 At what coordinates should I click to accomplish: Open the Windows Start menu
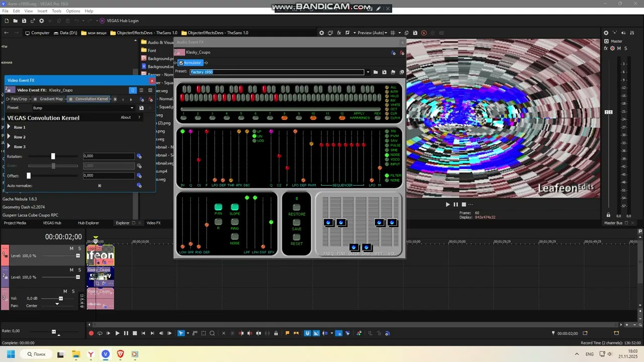[x=11, y=354]
